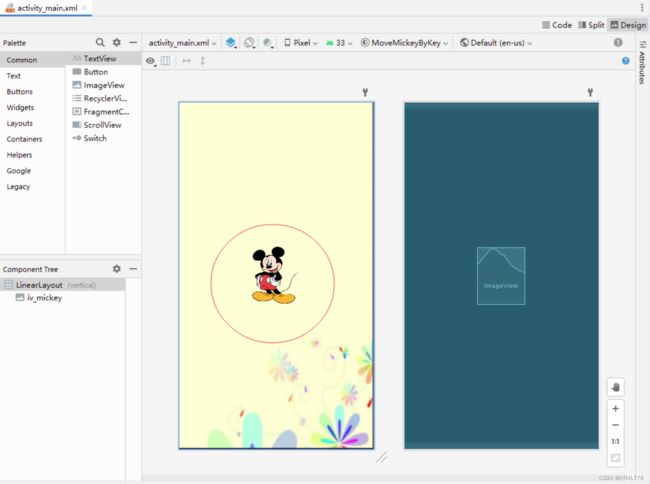
Task: Pick TextView from the palette
Action: [x=104, y=58]
